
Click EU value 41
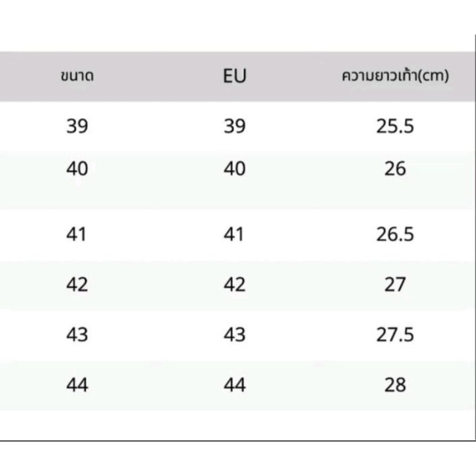click(x=233, y=234)
